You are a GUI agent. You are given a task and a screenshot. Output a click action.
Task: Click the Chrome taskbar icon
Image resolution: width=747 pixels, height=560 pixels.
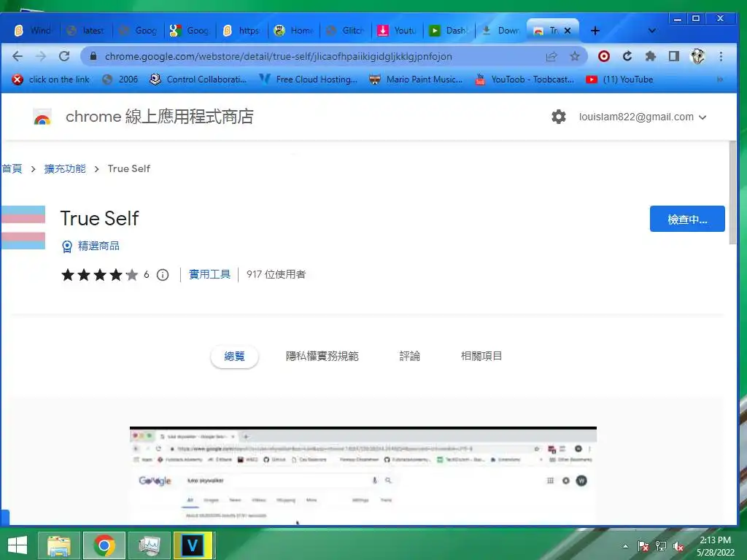click(x=104, y=545)
